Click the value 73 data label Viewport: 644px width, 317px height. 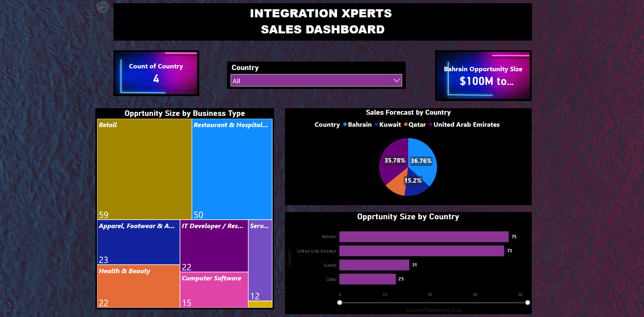coord(510,251)
